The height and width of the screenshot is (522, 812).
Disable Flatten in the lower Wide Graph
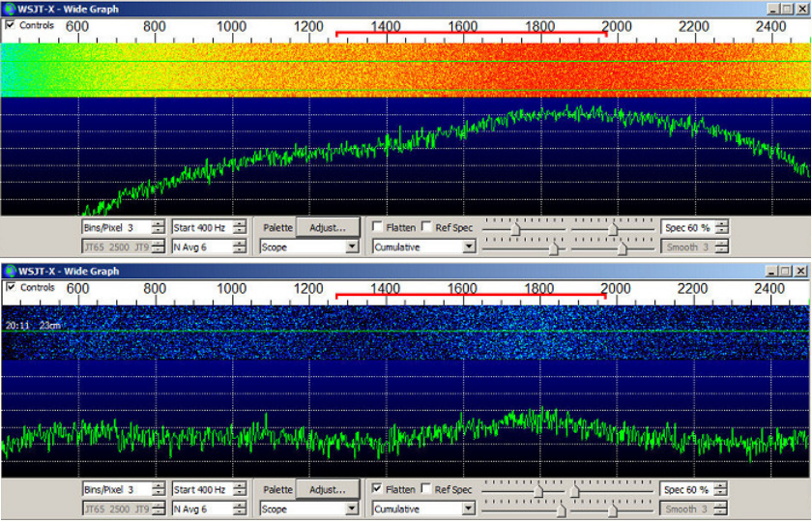coord(378,490)
